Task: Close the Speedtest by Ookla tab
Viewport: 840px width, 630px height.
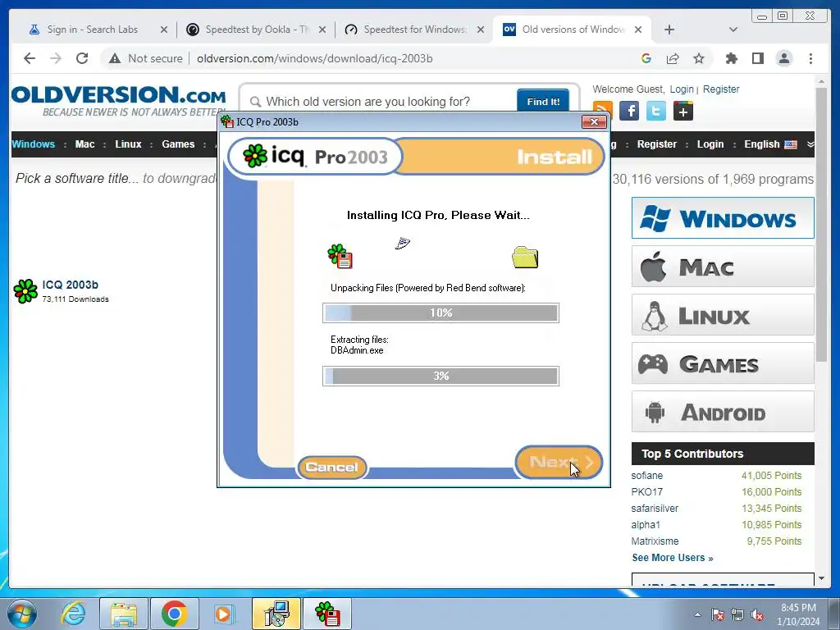Action: point(322,30)
